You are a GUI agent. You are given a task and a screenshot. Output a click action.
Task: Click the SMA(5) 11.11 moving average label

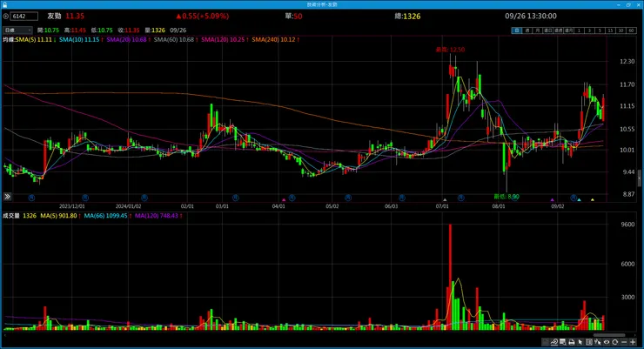click(36, 40)
